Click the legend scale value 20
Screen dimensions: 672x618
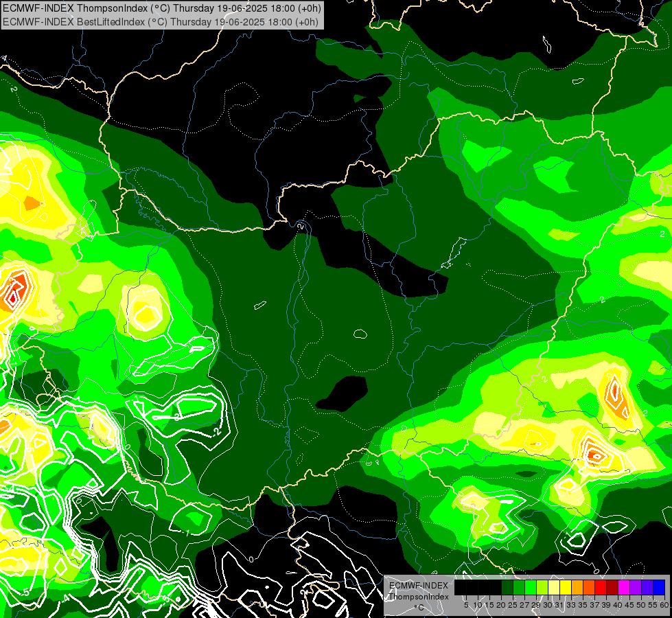tap(502, 605)
